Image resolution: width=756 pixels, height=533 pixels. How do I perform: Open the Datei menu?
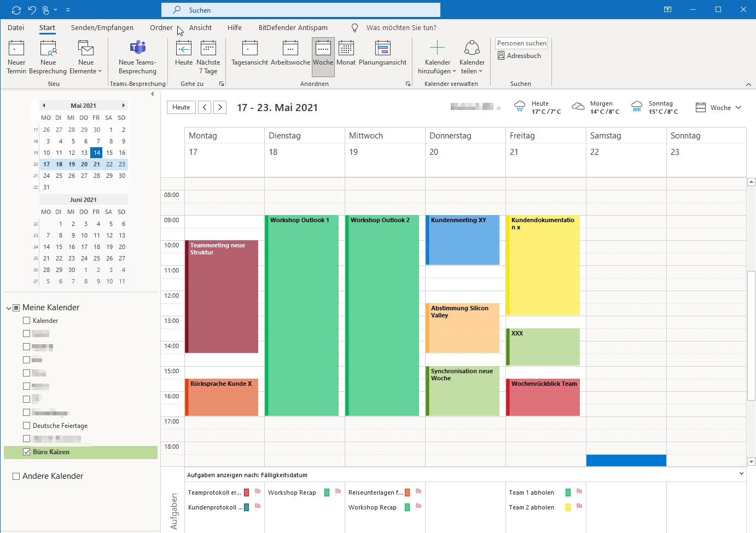(x=16, y=27)
